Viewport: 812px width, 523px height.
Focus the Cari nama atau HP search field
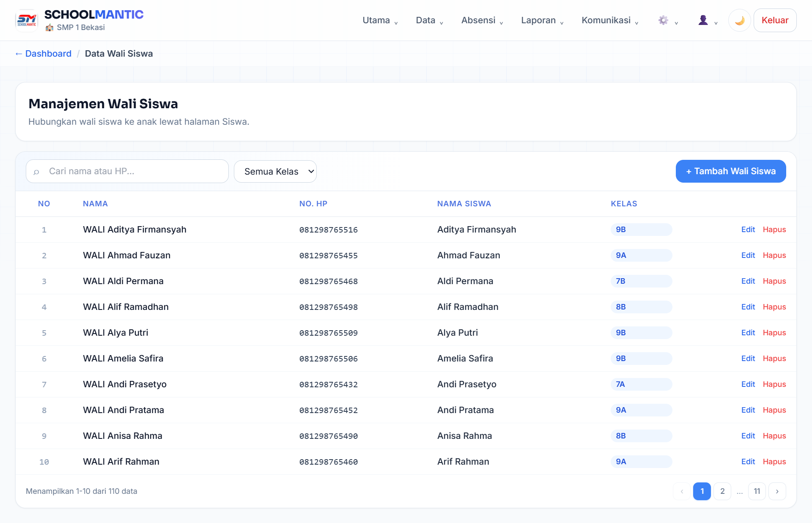click(x=127, y=171)
